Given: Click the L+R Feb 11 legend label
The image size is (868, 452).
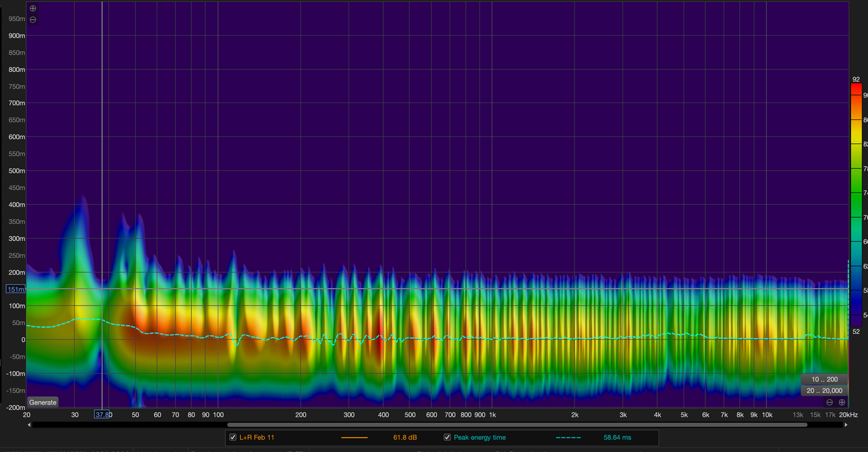Looking at the screenshot, I should (x=257, y=438).
